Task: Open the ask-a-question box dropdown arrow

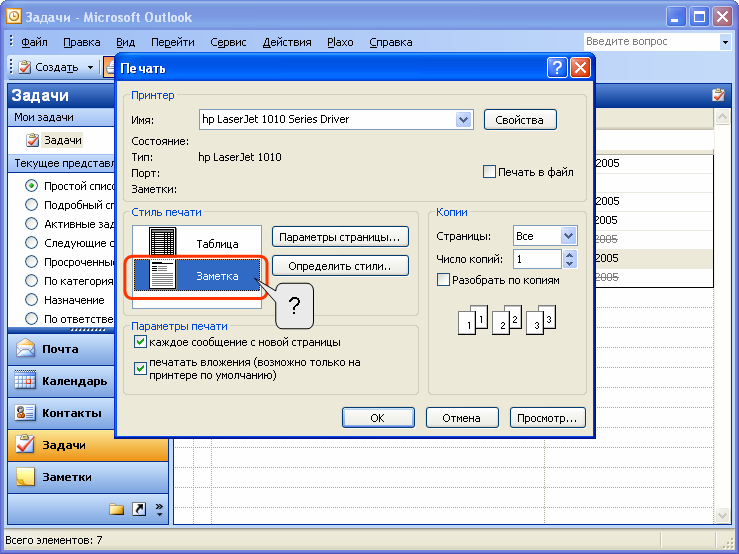Action: tap(725, 42)
